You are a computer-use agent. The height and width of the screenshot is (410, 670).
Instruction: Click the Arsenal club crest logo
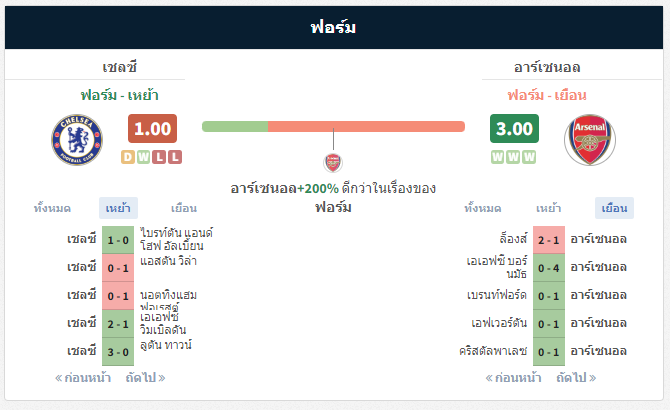[590, 140]
